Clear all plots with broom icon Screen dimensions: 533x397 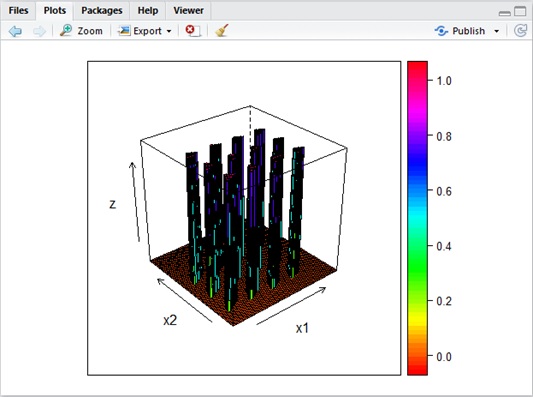(222, 30)
